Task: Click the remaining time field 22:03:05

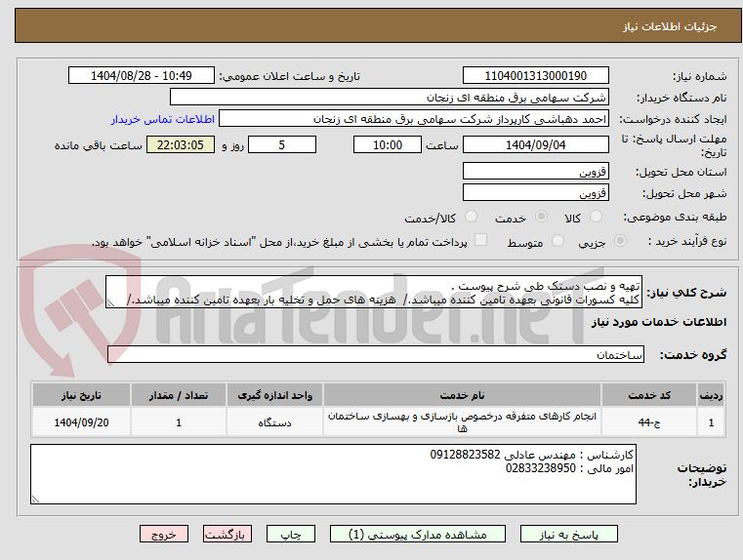Action: pyautogui.click(x=181, y=144)
